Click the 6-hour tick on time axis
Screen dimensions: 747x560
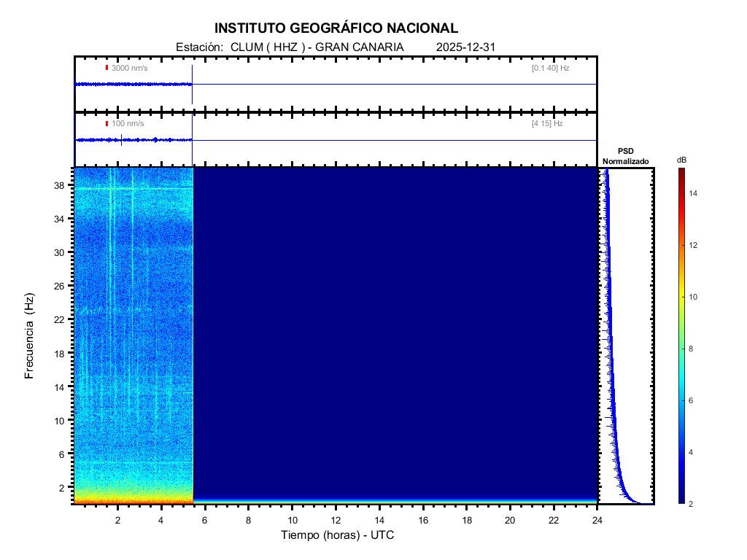205,520
